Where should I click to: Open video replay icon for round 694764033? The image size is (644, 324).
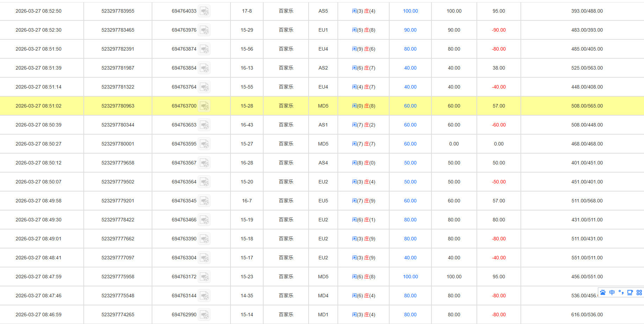204,11
